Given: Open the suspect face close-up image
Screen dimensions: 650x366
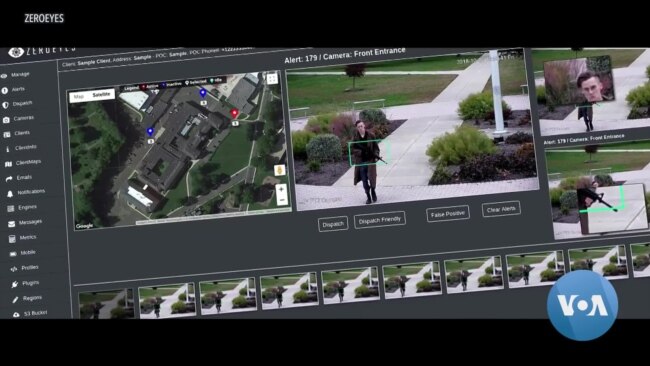Looking at the screenshot, I should pos(579,81).
